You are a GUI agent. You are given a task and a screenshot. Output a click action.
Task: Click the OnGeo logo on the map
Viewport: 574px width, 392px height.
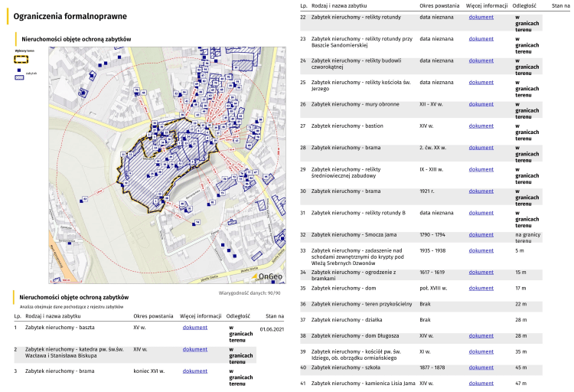click(x=267, y=276)
